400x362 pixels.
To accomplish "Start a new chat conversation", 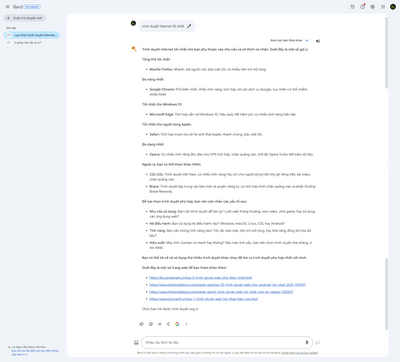I will pyautogui.click(x=25, y=18).
